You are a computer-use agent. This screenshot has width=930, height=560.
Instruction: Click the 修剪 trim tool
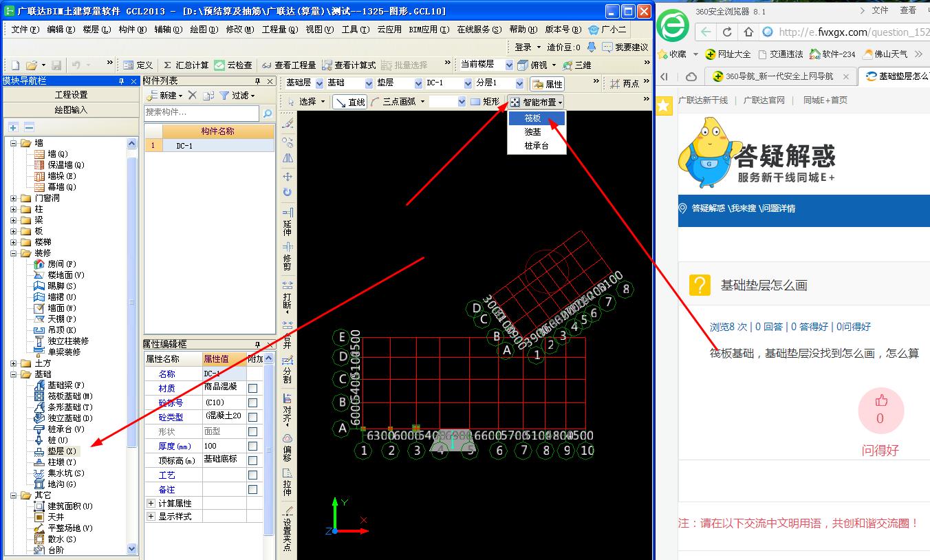[x=288, y=256]
